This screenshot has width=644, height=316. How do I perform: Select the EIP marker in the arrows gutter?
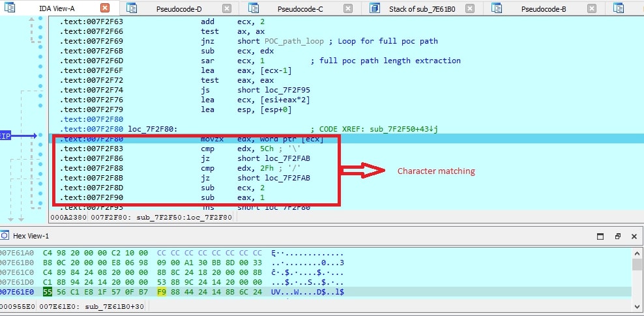tap(5, 136)
